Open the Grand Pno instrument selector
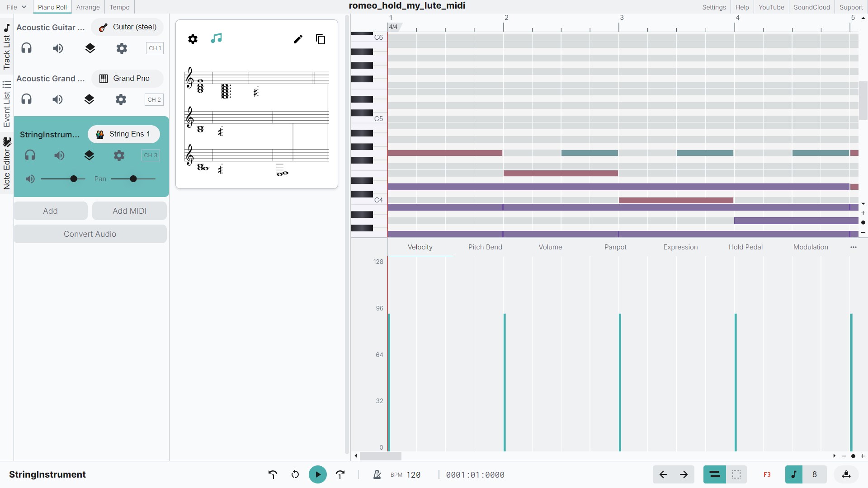Screen dimensions: 868x488 click(x=127, y=78)
